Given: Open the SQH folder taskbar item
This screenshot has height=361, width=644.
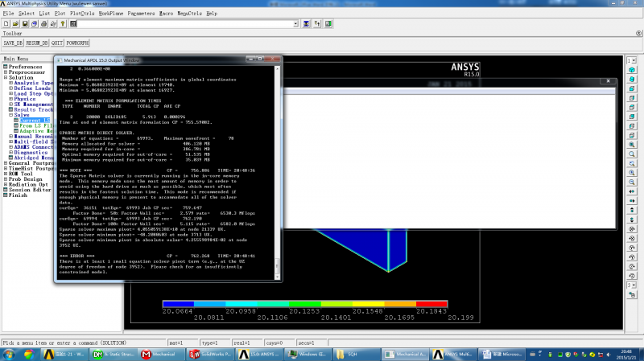Looking at the screenshot, I should tap(357, 354).
